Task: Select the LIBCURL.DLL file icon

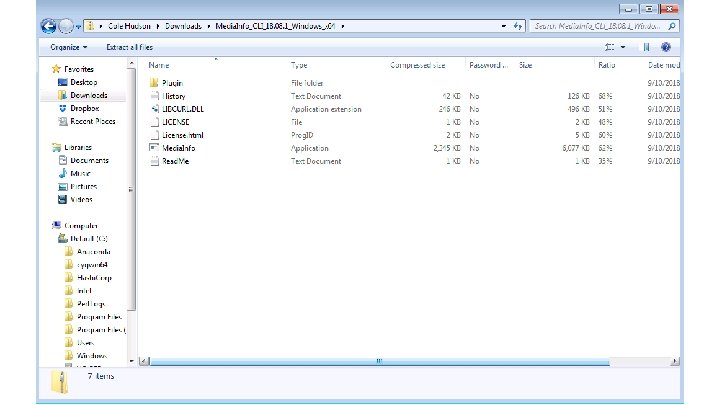Action: point(154,109)
